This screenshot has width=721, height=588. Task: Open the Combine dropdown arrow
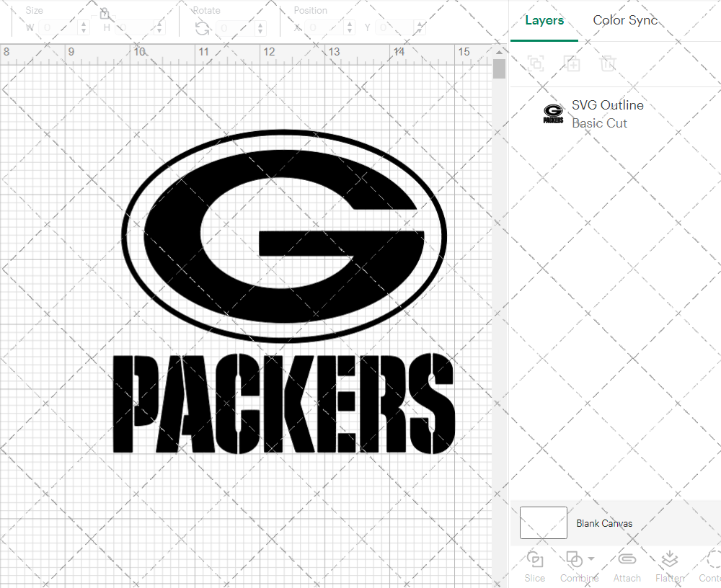pos(591,559)
